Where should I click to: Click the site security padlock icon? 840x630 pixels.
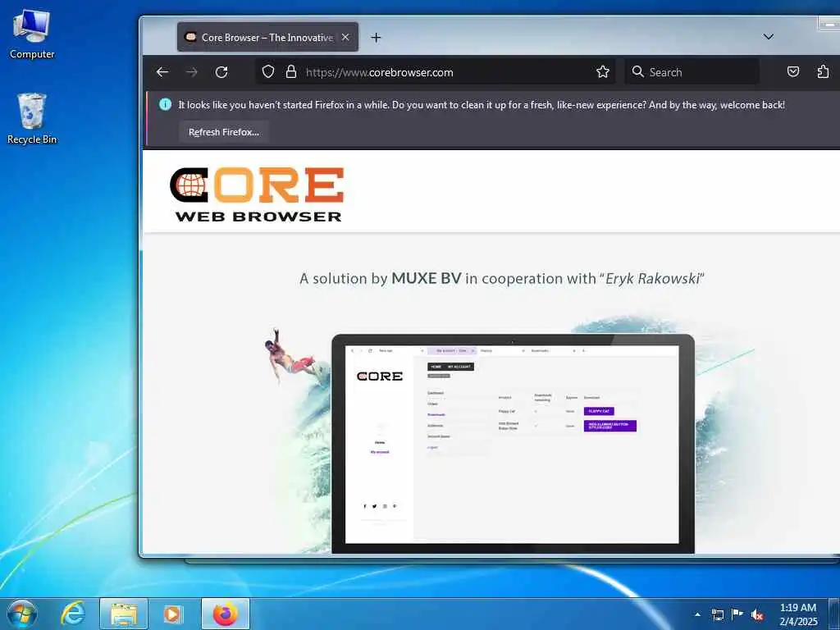click(x=291, y=72)
